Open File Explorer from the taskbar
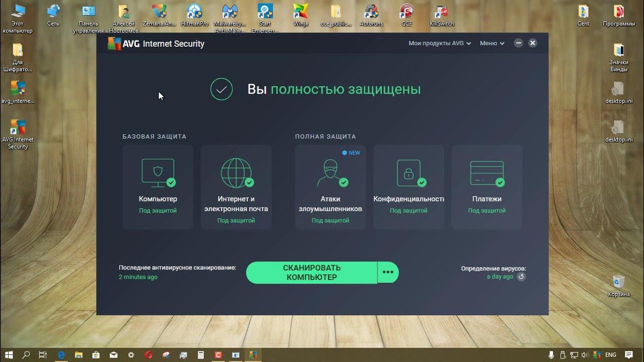 79,355
